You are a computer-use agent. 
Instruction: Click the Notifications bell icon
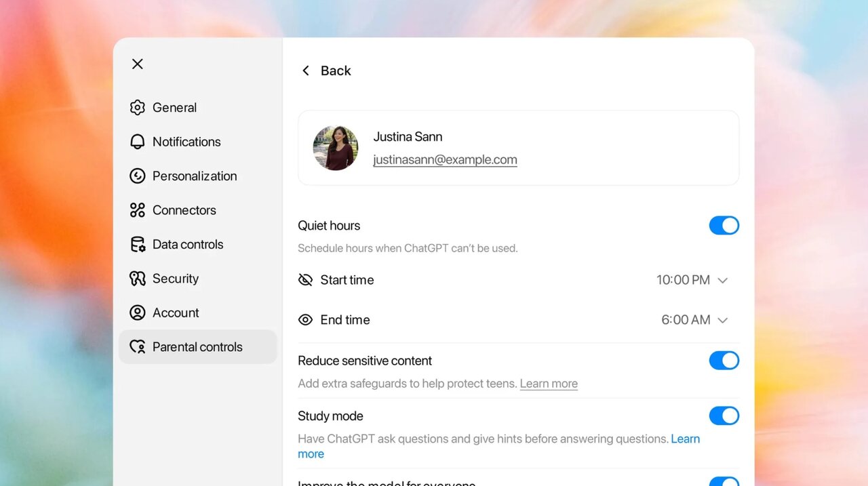pyautogui.click(x=138, y=142)
